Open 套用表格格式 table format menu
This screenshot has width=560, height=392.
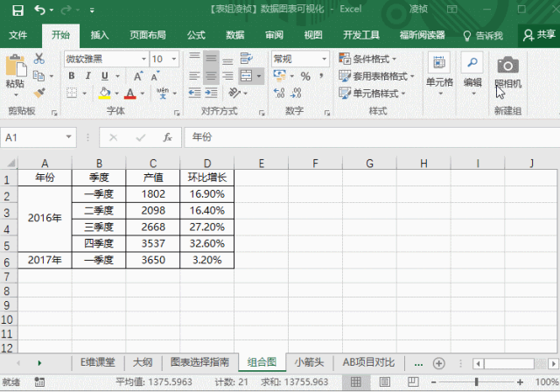(x=376, y=76)
